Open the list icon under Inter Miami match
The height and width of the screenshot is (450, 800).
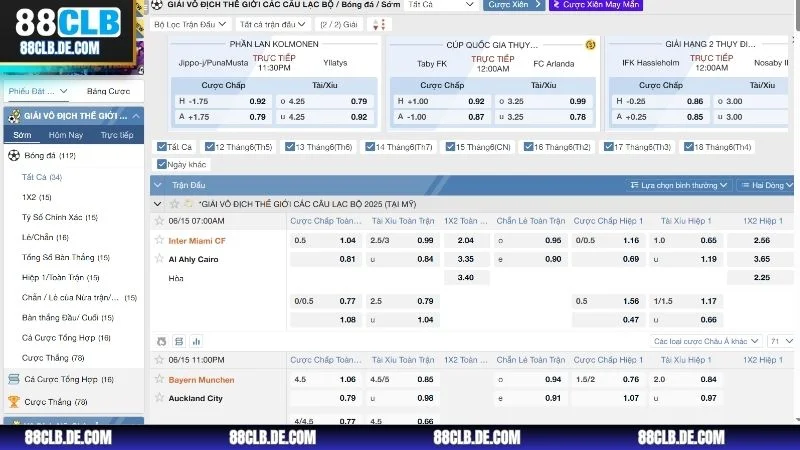click(x=179, y=341)
